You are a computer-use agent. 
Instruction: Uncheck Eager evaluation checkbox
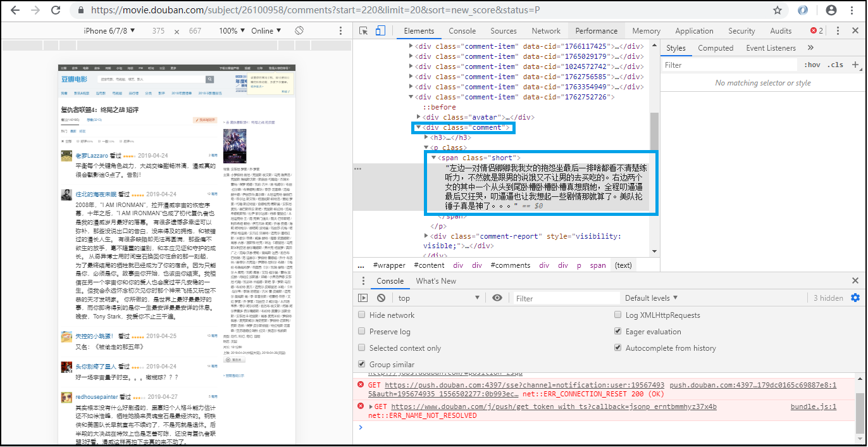[618, 331]
